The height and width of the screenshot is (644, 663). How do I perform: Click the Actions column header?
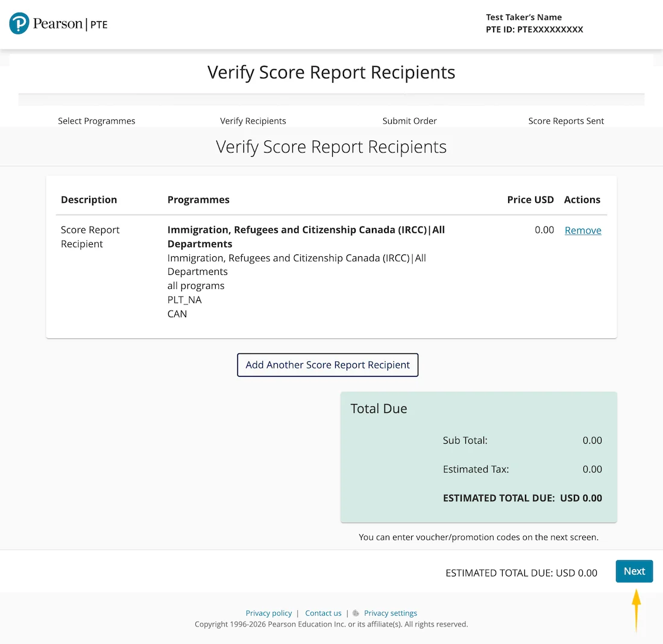click(582, 200)
